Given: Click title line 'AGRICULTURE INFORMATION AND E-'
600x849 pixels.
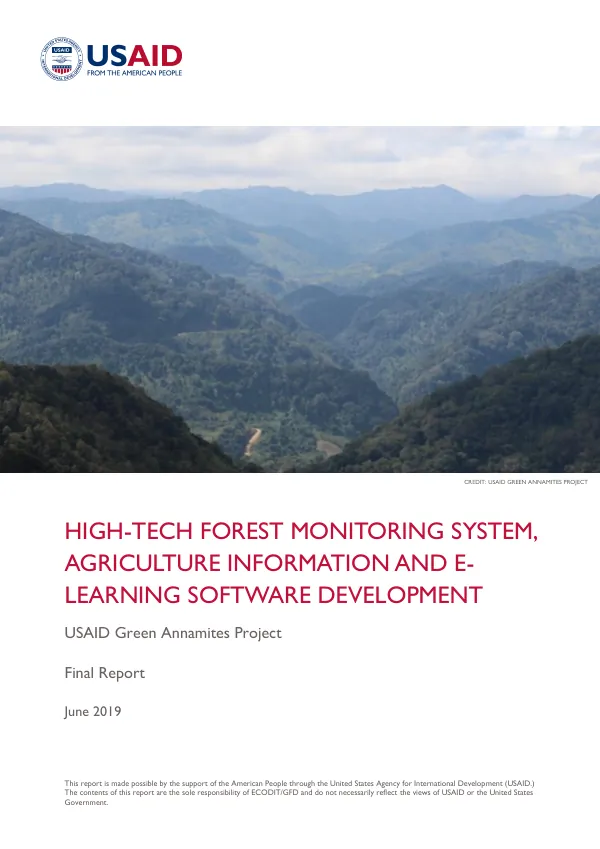Looking at the screenshot, I should (x=269, y=563).
